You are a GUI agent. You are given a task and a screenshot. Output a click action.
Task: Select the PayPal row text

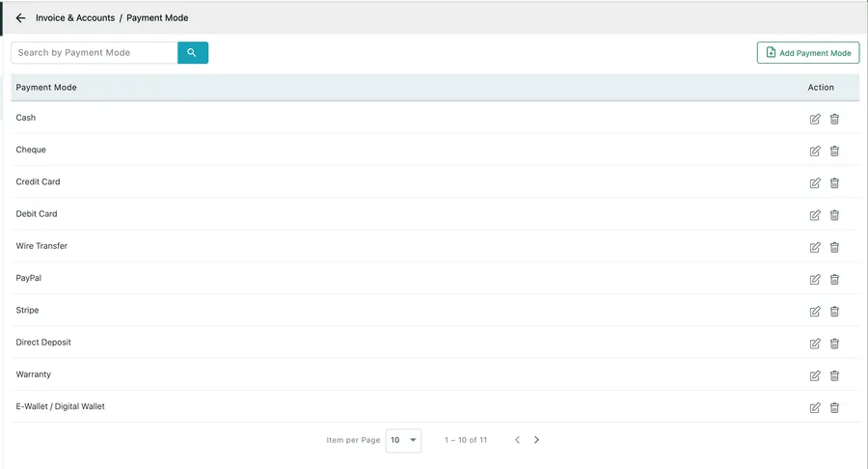coord(28,278)
